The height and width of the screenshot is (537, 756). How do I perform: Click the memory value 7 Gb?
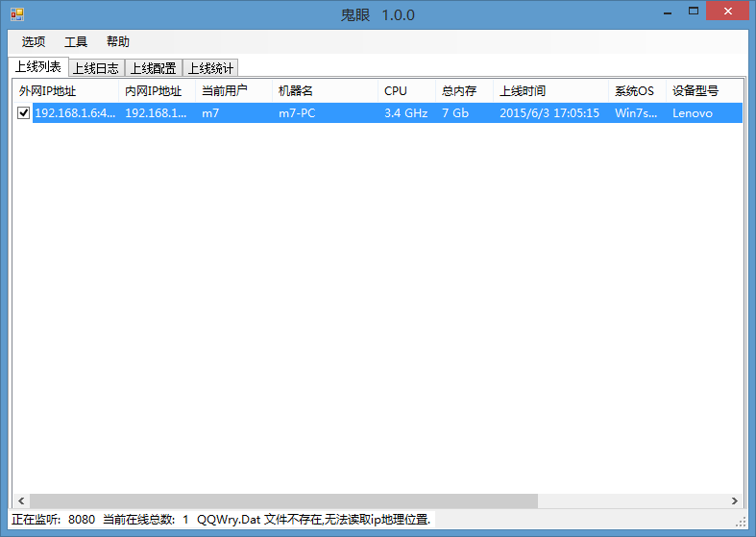click(455, 113)
